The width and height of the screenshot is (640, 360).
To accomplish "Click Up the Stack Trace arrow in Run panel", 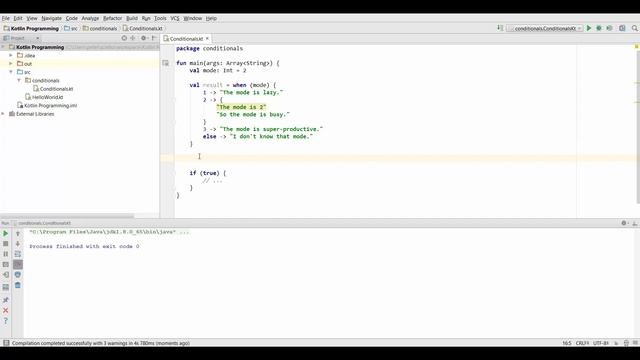I will [18, 233].
